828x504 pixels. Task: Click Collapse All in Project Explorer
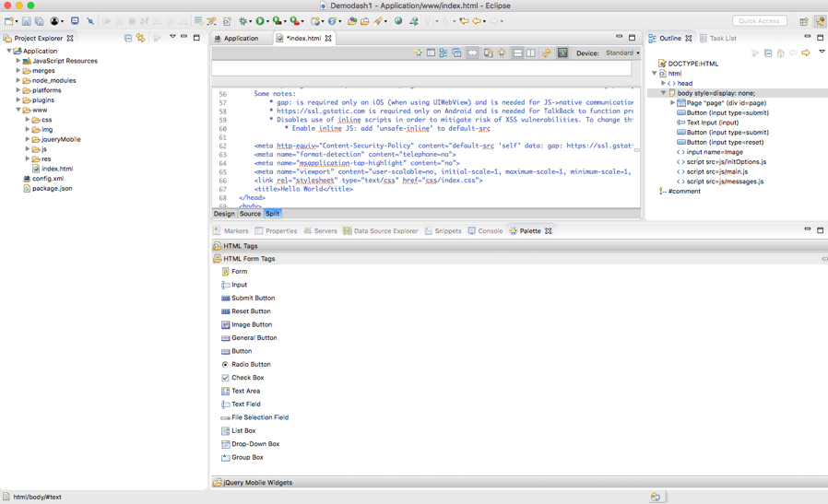pos(128,39)
